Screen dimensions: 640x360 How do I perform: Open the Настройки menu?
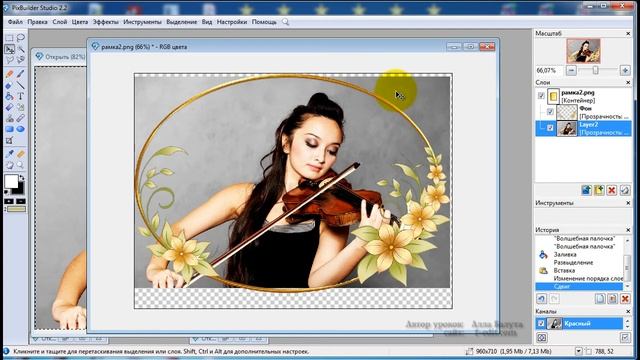pos(231,22)
